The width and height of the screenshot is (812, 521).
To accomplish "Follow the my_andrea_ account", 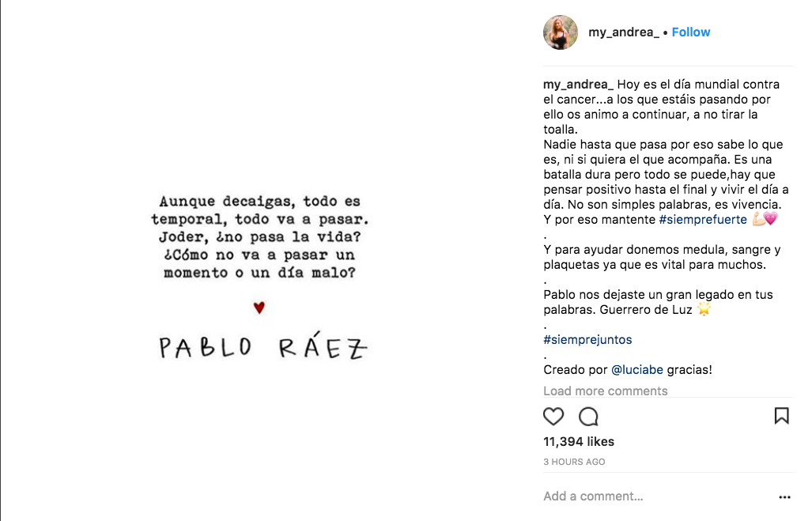I will [x=690, y=32].
